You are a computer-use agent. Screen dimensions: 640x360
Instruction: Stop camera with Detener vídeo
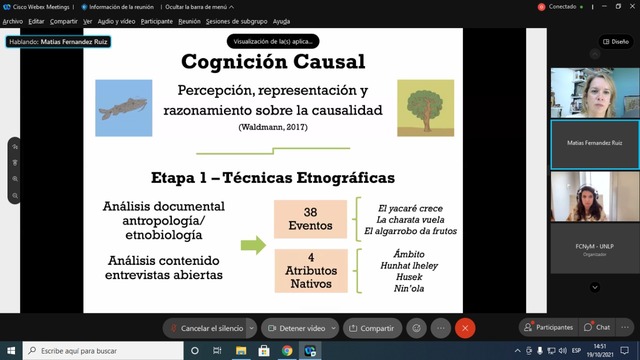coord(296,328)
